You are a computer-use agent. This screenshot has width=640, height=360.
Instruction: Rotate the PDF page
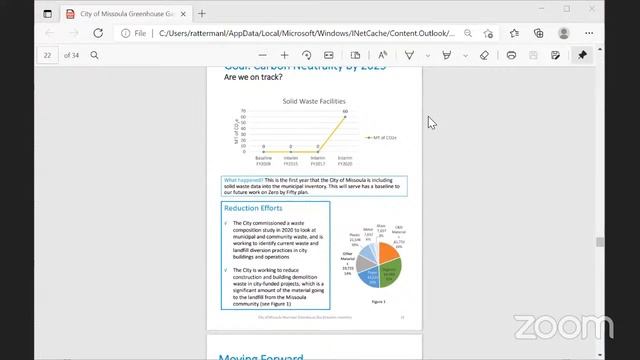[x=307, y=55]
